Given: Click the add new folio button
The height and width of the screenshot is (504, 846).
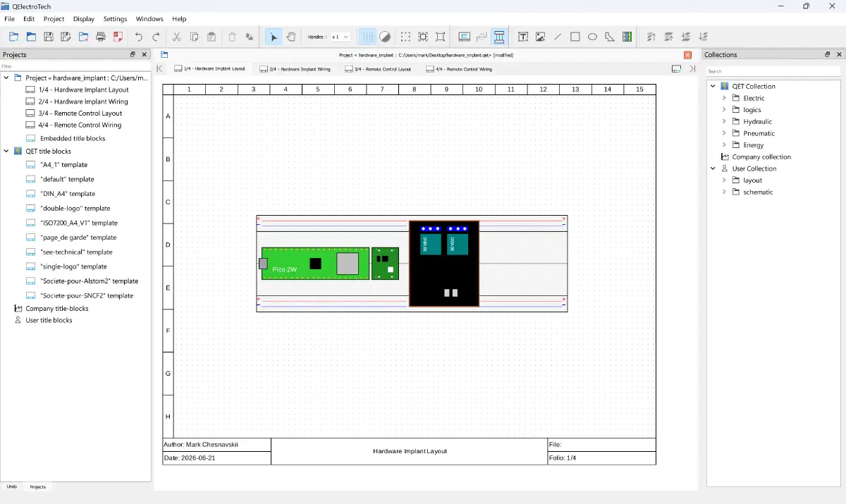Looking at the screenshot, I should [x=677, y=69].
